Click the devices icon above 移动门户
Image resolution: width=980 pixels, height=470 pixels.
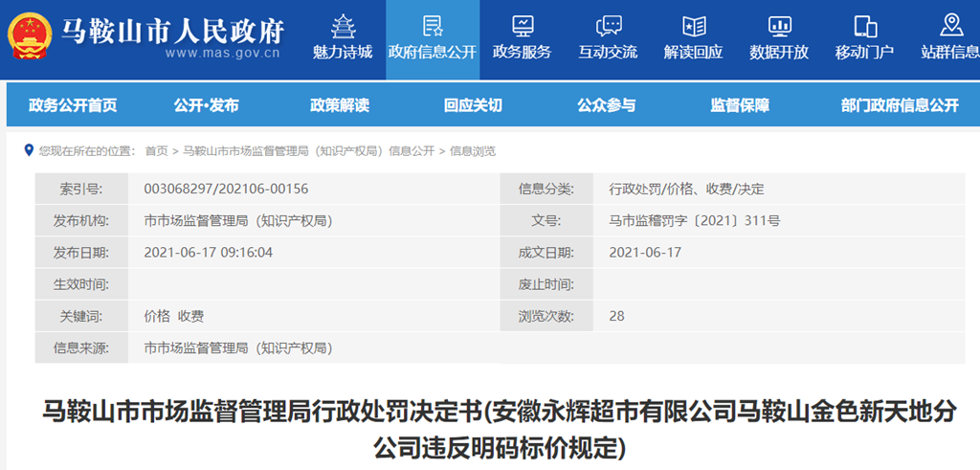[x=865, y=26]
